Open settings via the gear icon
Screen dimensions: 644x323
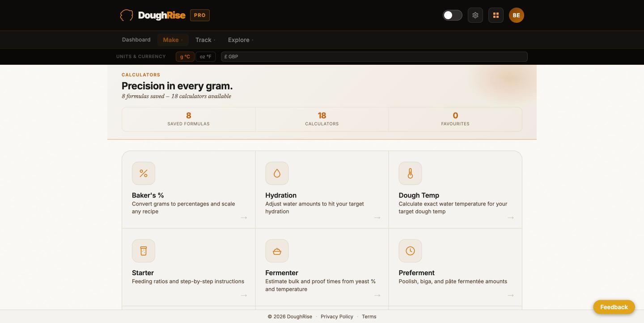[x=475, y=15]
